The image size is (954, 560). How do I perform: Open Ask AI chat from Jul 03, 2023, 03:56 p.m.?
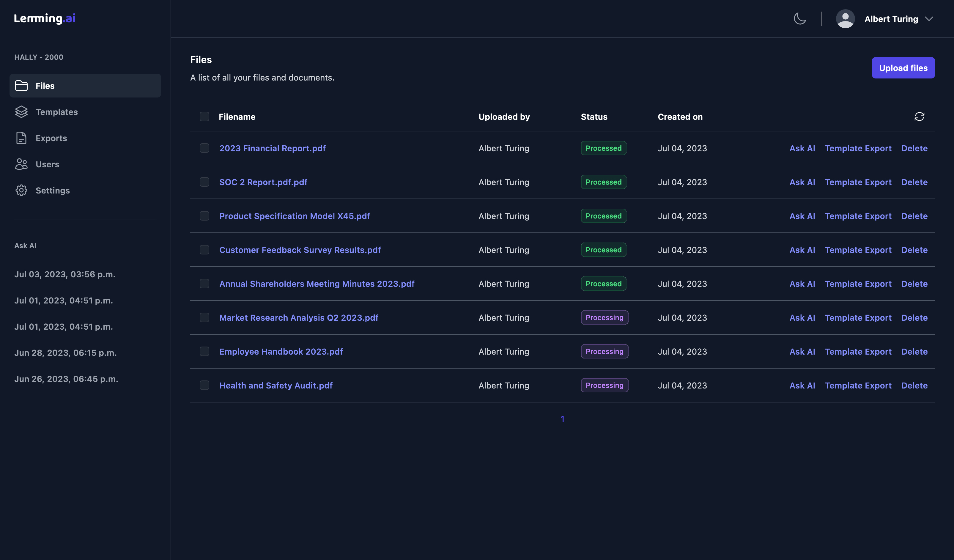65,275
